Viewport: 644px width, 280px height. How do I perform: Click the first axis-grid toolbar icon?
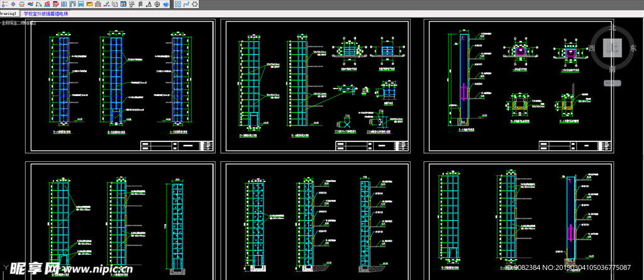tap(4, 4)
